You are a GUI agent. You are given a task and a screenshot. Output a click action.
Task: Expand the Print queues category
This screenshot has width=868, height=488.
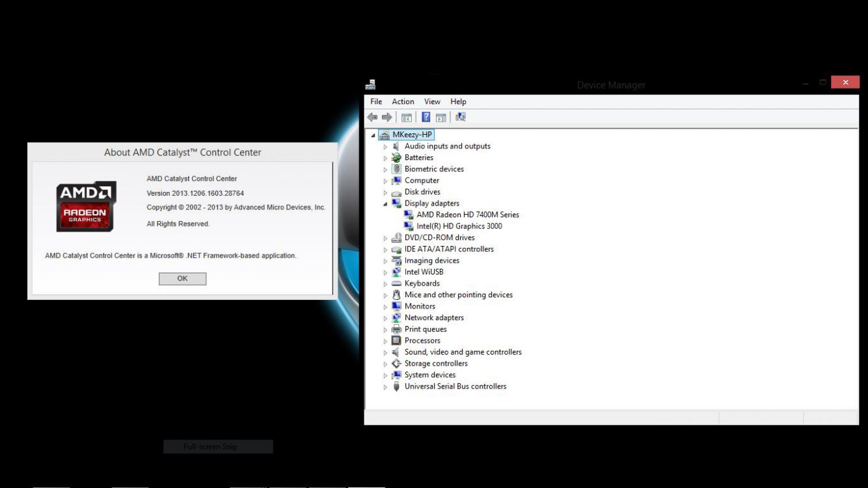click(x=385, y=329)
